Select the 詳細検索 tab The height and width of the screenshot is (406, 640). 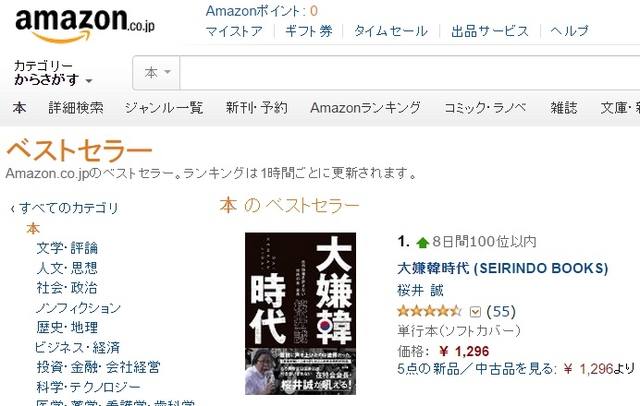point(76,108)
